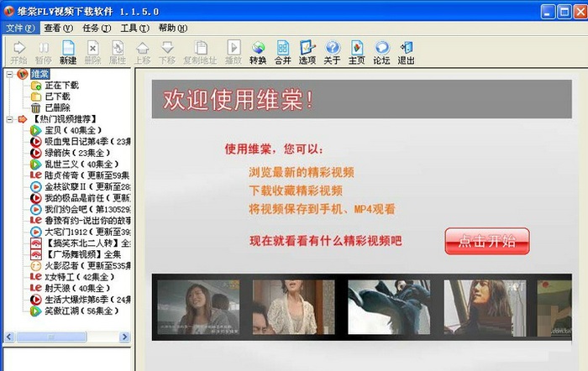Open the 合并 (Merge) tool
The image size is (588, 371).
point(283,52)
